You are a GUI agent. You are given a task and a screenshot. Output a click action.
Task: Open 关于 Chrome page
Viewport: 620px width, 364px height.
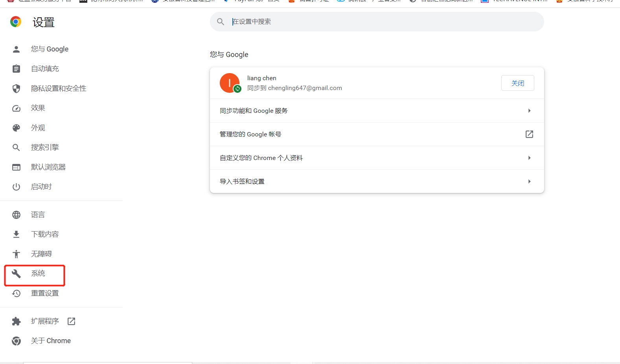(x=51, y=341)
